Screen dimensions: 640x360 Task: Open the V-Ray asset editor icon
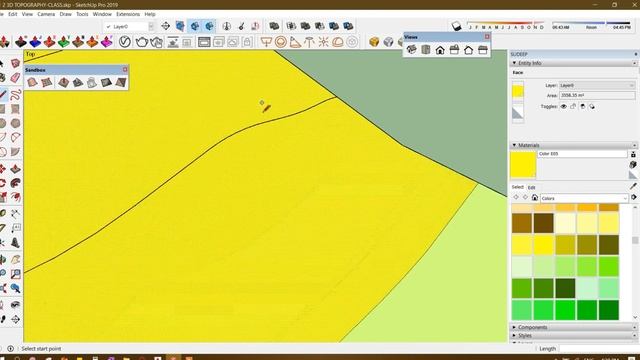pos(125,42)
